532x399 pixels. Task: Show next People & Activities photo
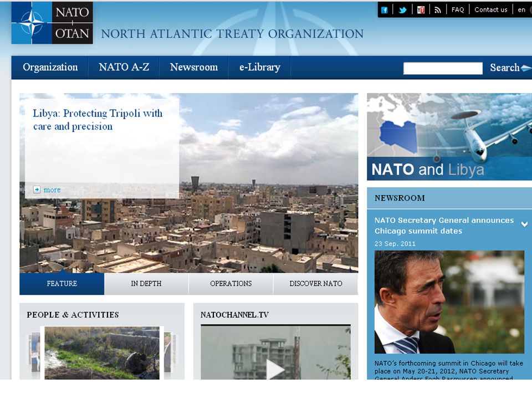(x=170, y=353)
